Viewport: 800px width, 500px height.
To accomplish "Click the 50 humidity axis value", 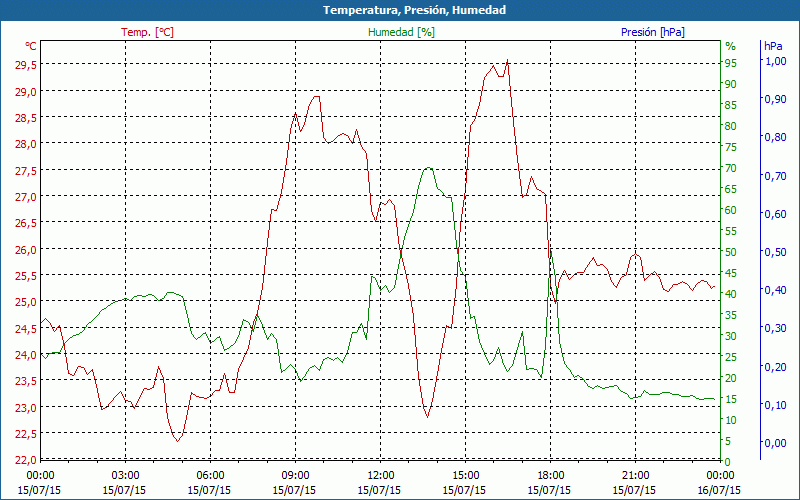I will click(x=731, y=252).
